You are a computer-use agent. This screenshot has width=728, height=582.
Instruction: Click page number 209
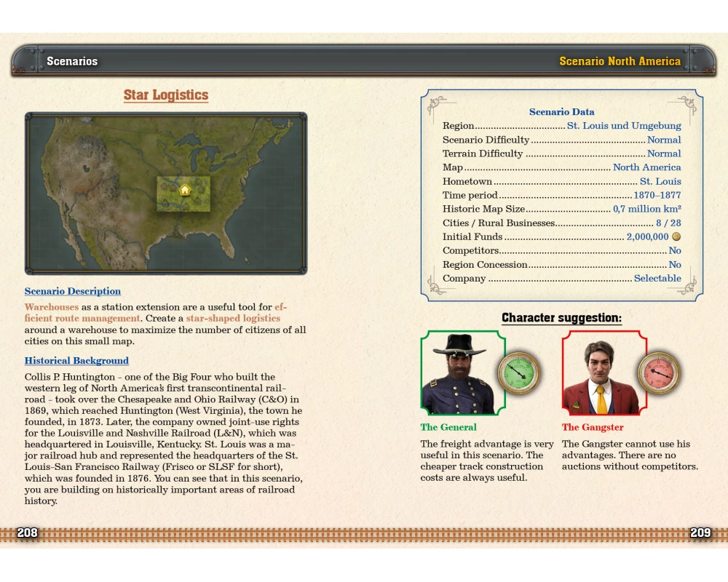tap(700, 533)
